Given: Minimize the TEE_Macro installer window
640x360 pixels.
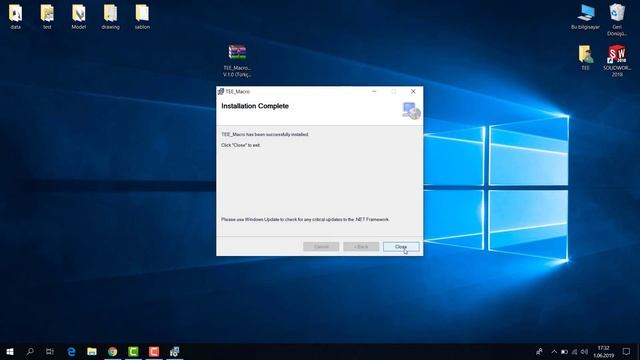Looking at the screenshot, I should (x=374, y=91).
